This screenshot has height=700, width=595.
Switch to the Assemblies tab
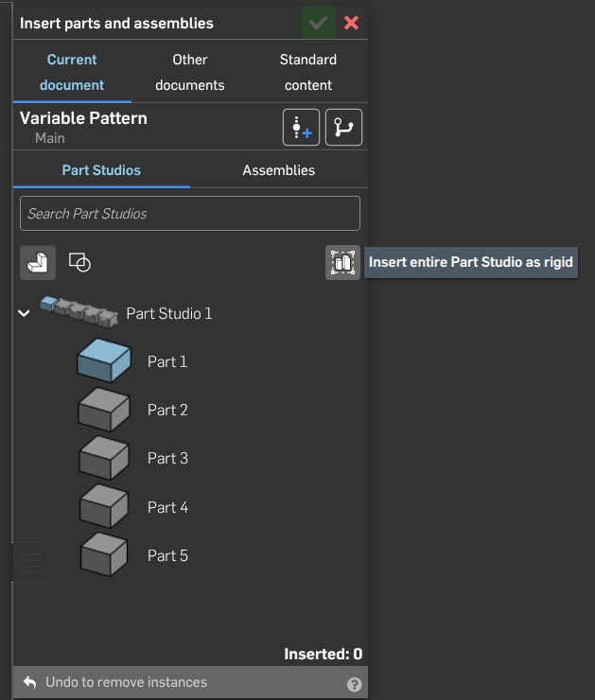click(x=278, y=170)
